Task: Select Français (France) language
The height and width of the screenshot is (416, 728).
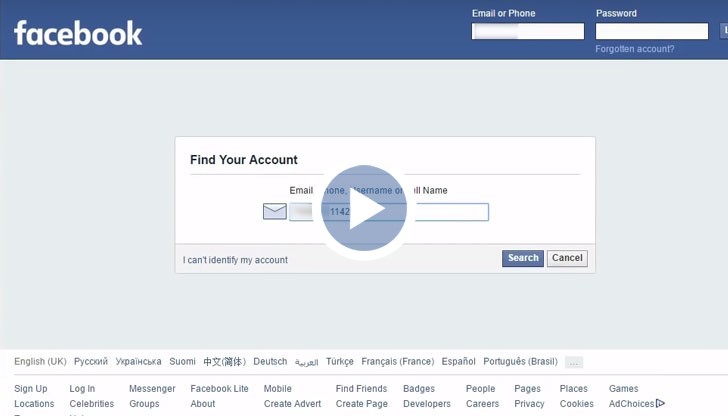Action: point(398,361)
